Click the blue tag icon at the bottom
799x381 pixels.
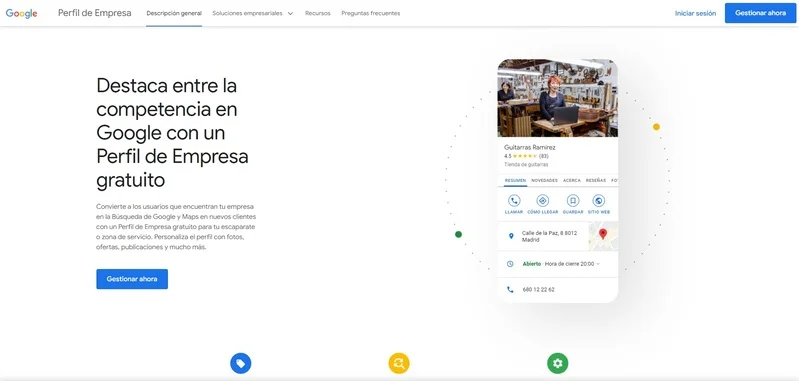tap(241, 363)
